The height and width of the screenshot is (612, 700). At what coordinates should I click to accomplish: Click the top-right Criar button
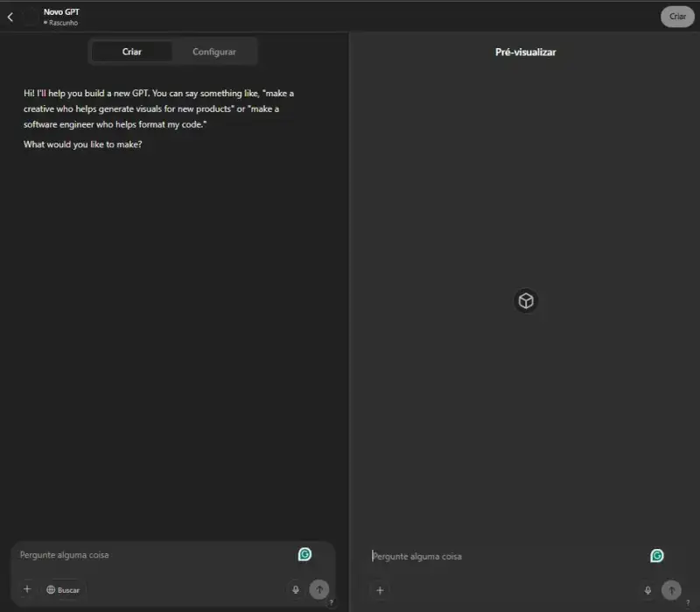pos(677,17)
